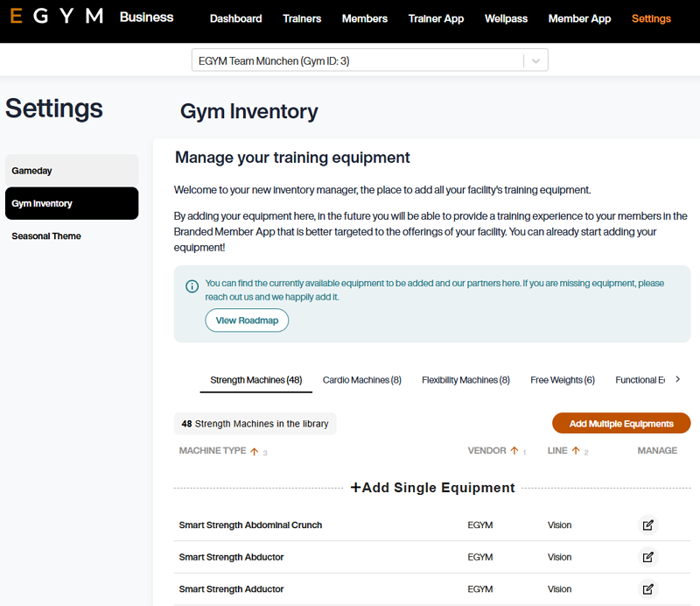Open the Free Weights tab

[x=563, y=379]
